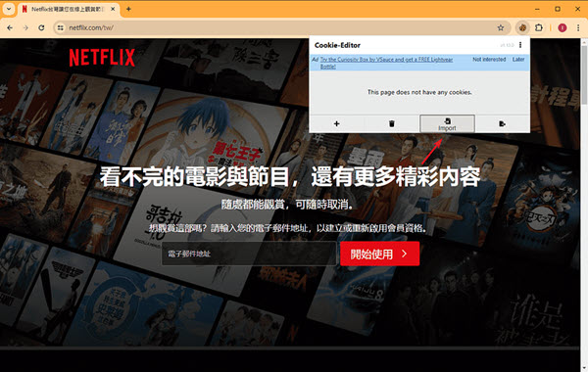Open the tab search dropdown arrow
Viewport: 588px width, 372px height.
tap(8, 9)
